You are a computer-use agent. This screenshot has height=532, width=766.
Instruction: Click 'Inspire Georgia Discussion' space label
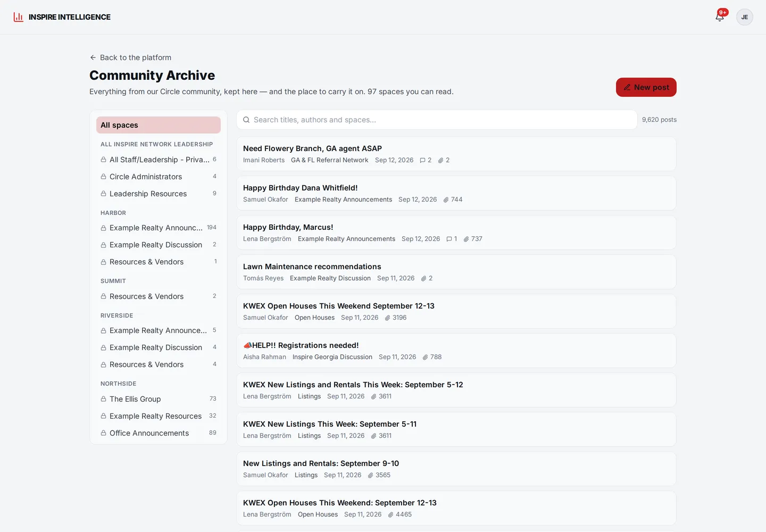(x=332, y=357)
